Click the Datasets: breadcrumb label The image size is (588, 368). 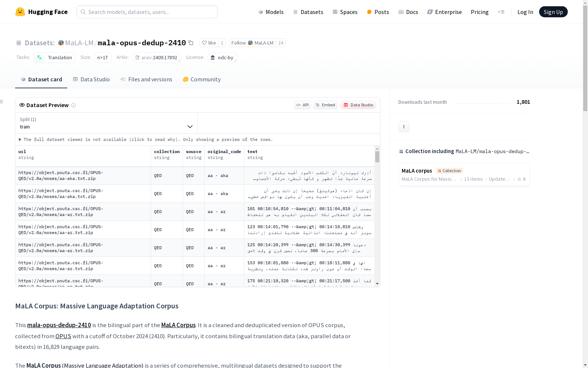click(39, 43)
